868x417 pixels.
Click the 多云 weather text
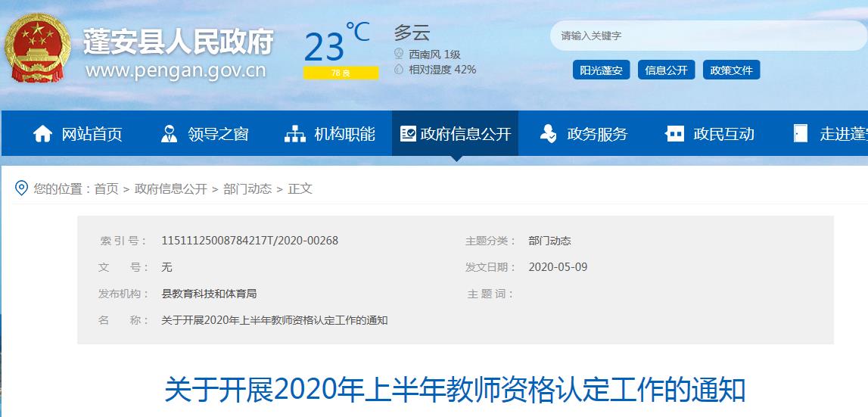[412, 33]
